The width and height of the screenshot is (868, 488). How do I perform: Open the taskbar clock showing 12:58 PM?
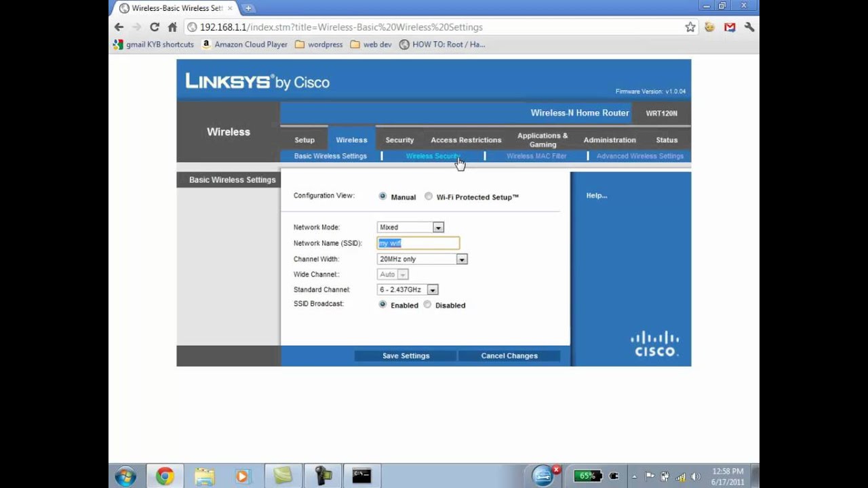click(x=728, y=476)
